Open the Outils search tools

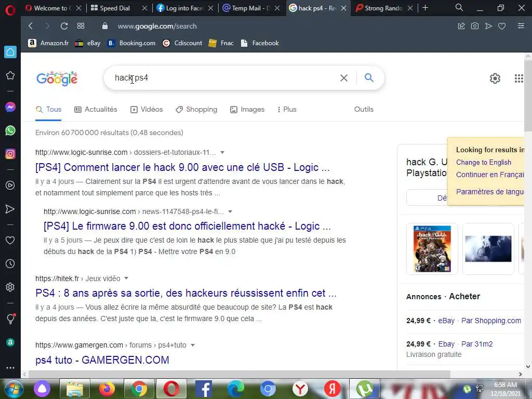pos(364,109)
